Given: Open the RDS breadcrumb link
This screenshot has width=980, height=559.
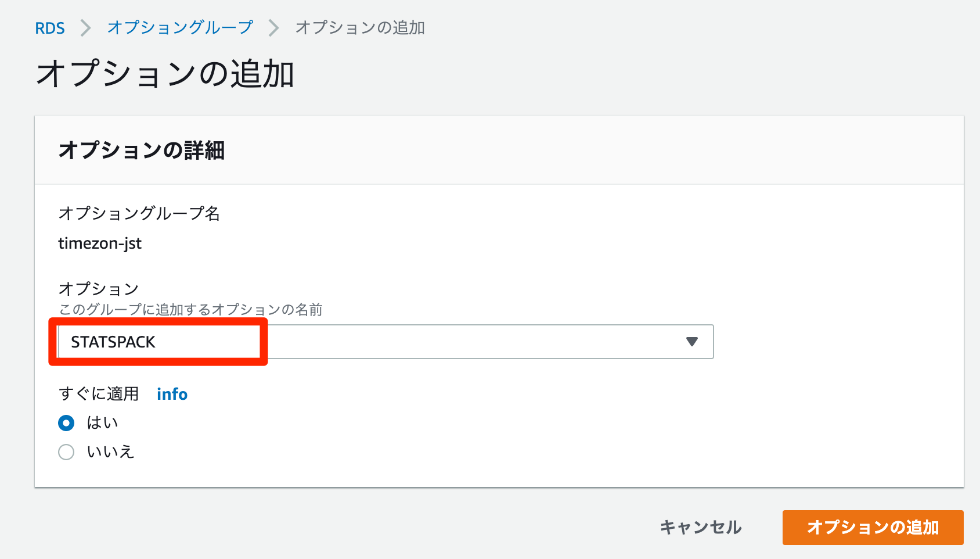Looking at the screenshot, I should coord(50,27).
